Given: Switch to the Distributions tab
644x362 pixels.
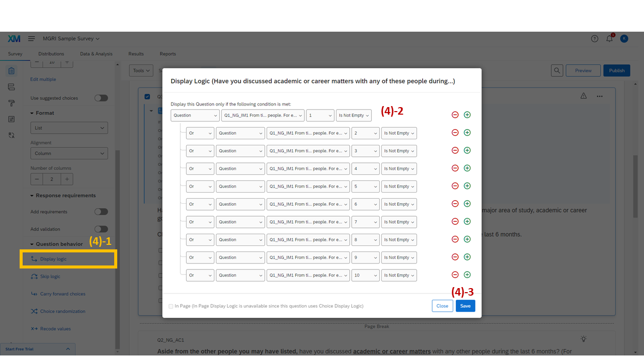Looking at the screenshot, I should click(51, 54).
